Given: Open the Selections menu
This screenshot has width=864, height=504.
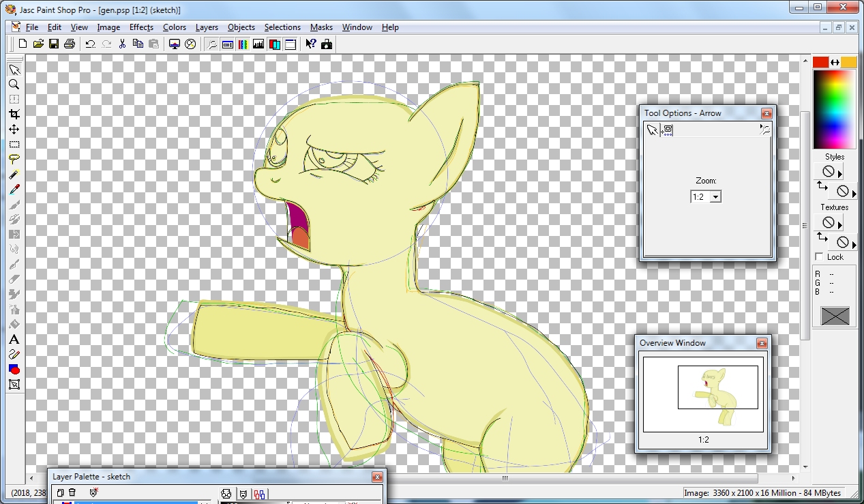Looking at the screenshot, I should 282,27.
